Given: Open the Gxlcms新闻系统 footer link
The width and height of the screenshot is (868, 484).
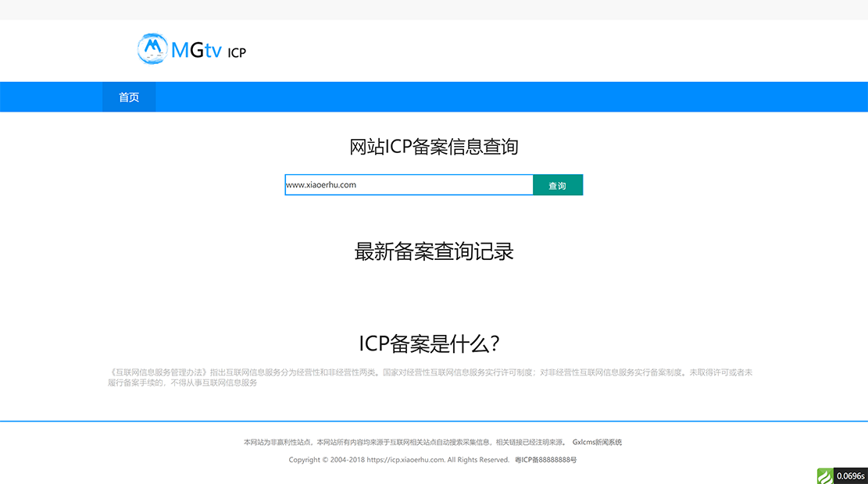Looking at the screenshot, I should coord(597,441).
